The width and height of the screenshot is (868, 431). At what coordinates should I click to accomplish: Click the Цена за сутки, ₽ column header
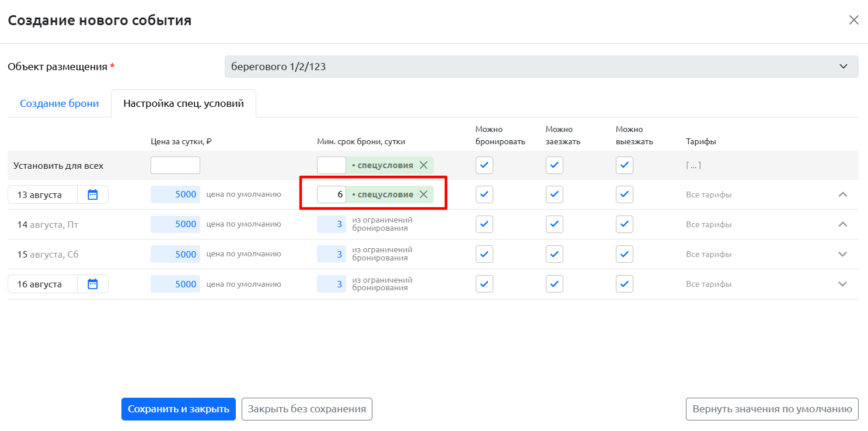[181, 141]
